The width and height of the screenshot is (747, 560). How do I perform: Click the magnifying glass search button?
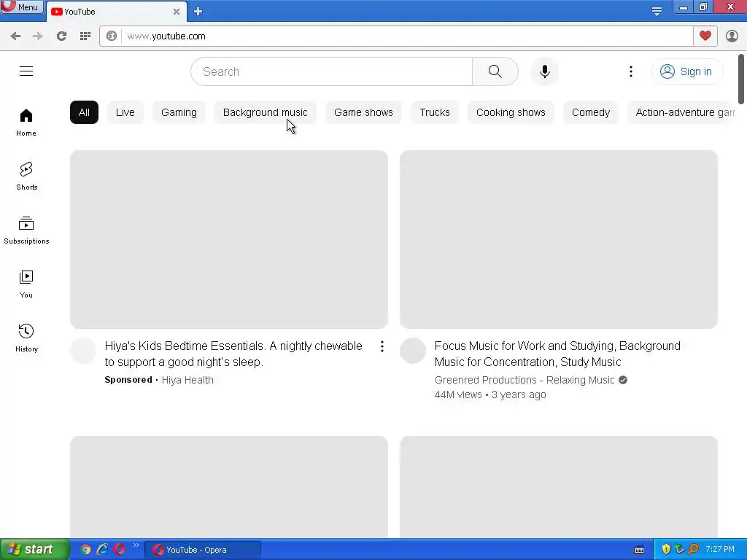point(495,71)
